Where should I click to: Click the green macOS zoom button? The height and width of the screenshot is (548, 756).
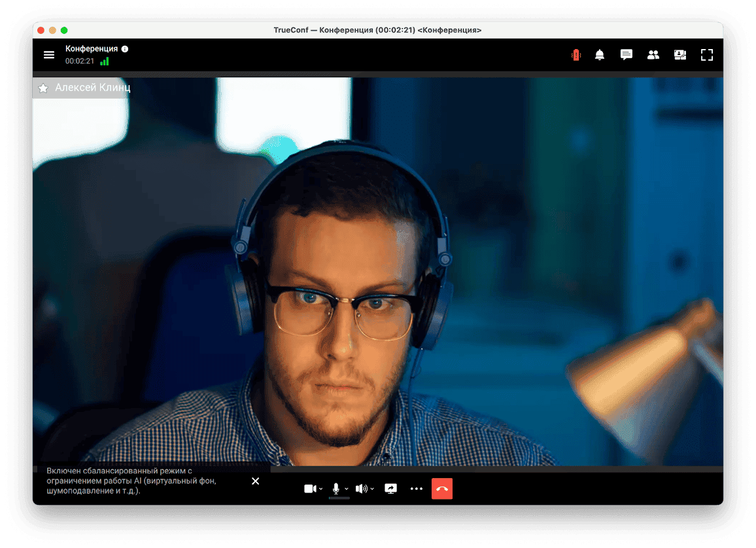(64, 30)
